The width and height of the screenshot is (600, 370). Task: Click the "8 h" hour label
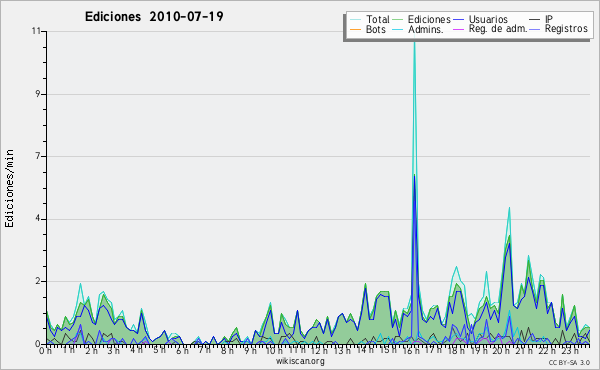click(227, 350)
